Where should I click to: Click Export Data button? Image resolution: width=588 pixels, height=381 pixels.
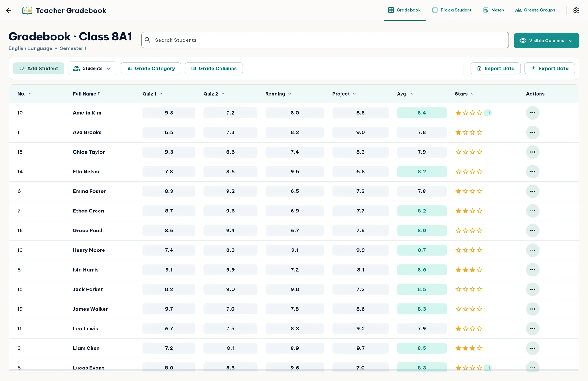[549, 68]
